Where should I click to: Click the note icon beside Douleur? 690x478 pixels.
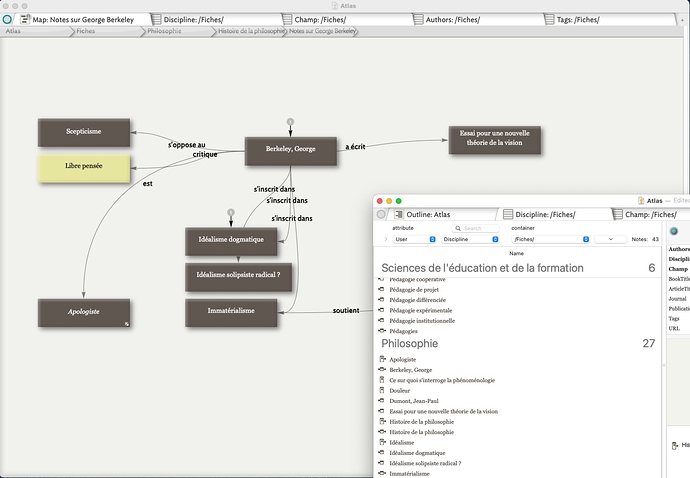[382, 390]
